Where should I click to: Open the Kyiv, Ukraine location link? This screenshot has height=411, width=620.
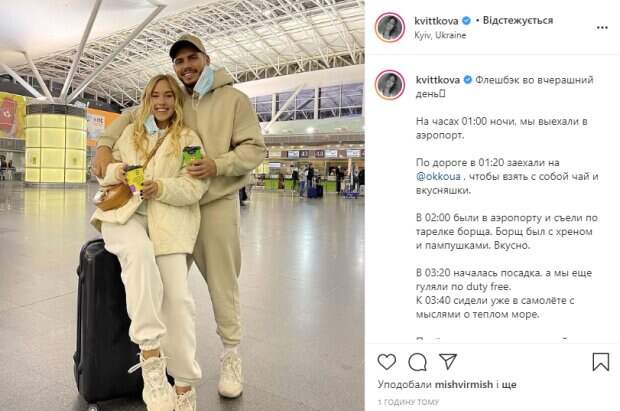point(440,35)
